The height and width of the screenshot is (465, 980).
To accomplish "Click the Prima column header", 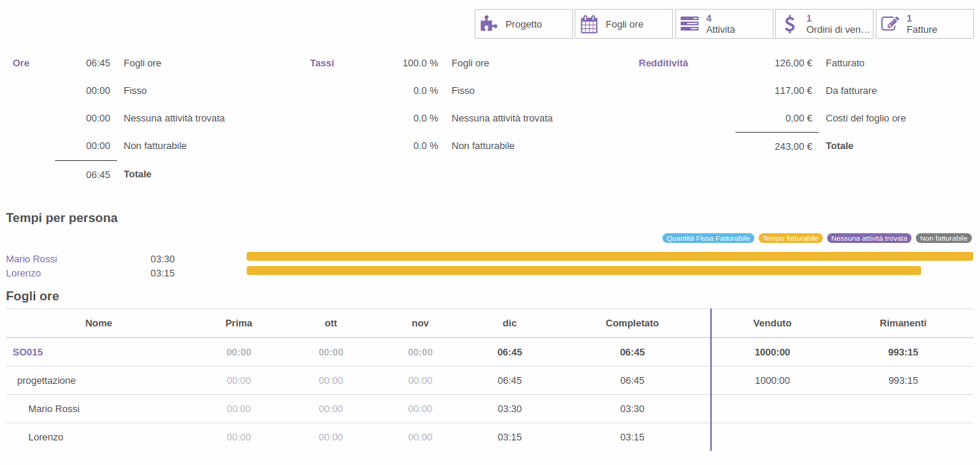I will tap(238, 323).
